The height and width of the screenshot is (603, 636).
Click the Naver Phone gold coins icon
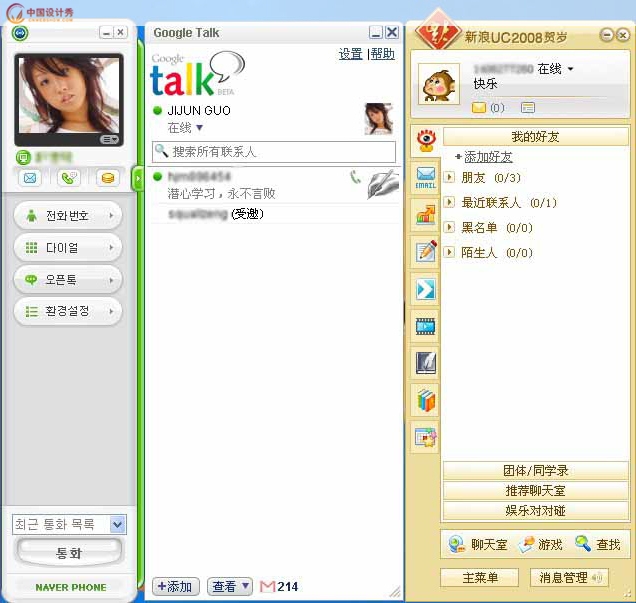107,178
